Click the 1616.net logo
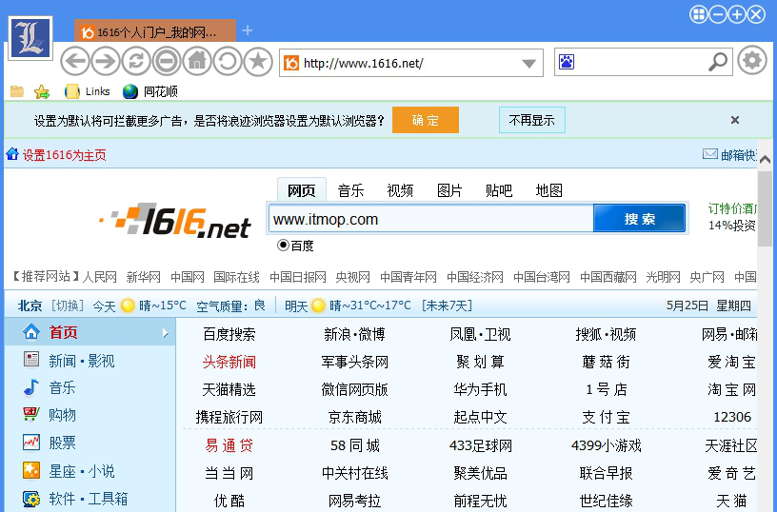Viewport: 777px width, 532px height. (x=175, y=221)
